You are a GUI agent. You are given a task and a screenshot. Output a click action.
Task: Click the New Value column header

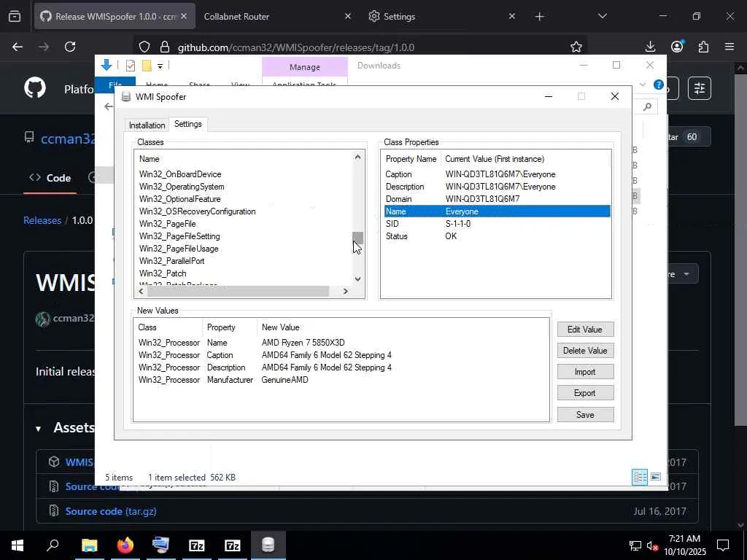pos(281,327)
